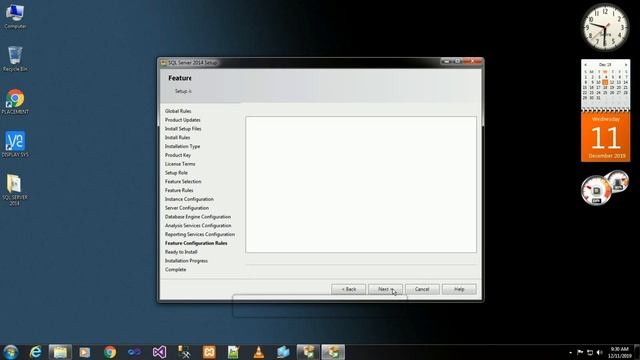Select the Installation Progress step
Image resolution: width=640 pixels, height=360 pixels.
pos(186,260)
